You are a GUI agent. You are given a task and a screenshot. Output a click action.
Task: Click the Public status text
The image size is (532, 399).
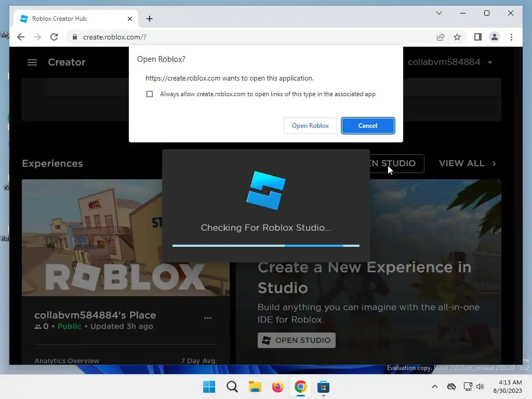point(69,326)
